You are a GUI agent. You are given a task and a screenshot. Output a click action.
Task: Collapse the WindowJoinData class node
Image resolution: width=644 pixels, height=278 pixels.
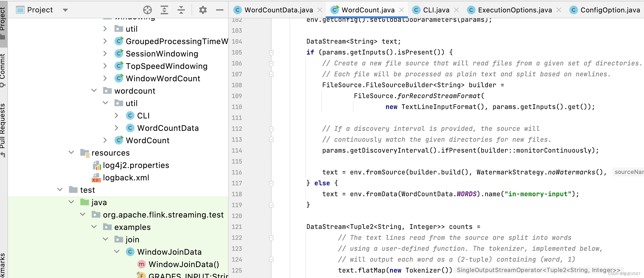click(x=117, y=251)
